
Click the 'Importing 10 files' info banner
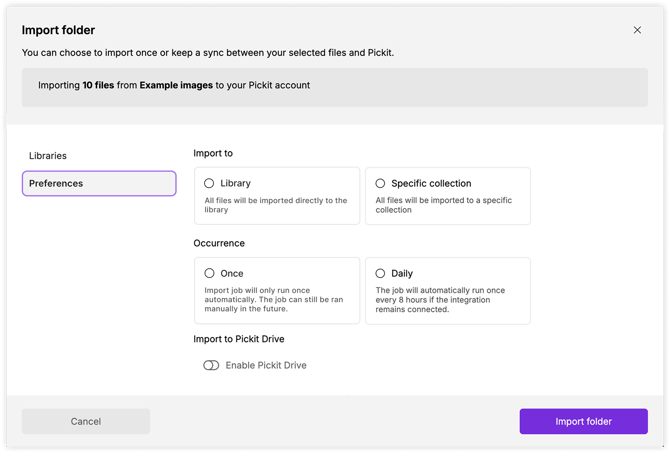(334, 86)
